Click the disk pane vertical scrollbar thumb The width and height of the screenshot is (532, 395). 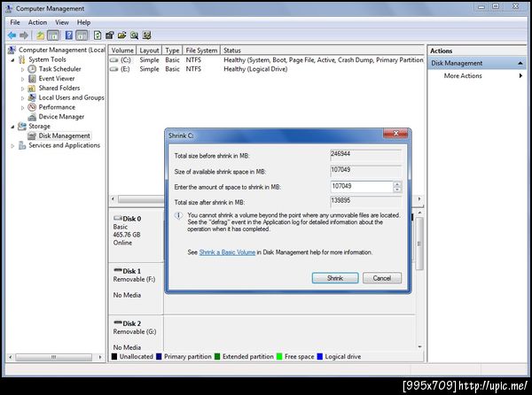(419, 244)
